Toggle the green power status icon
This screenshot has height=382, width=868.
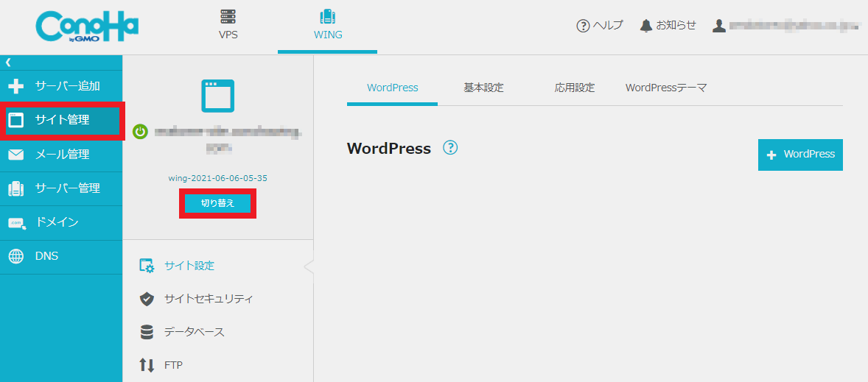point(141,132)
